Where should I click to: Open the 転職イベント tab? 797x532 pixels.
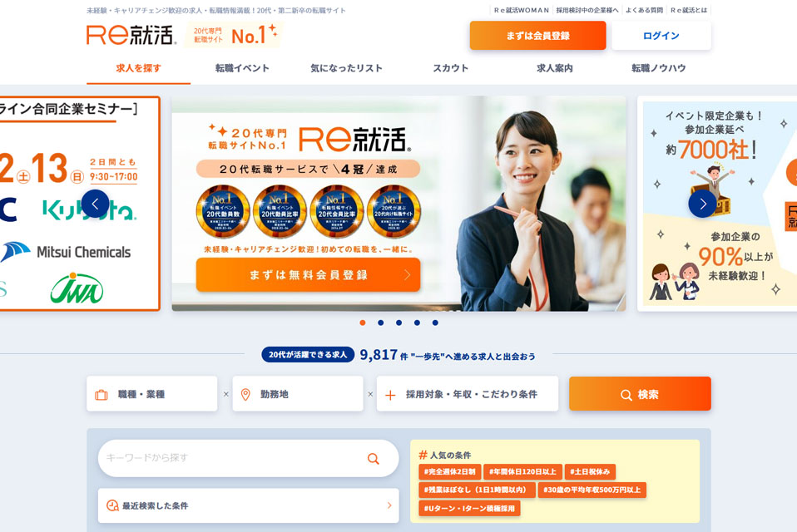point(242,68)
